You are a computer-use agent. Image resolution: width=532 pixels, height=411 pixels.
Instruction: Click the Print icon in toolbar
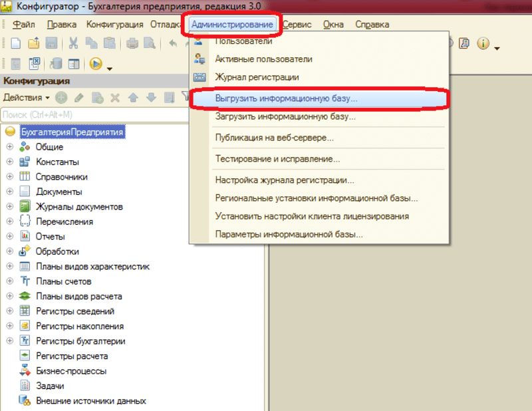pyautogui.click(x=132, y=44)
